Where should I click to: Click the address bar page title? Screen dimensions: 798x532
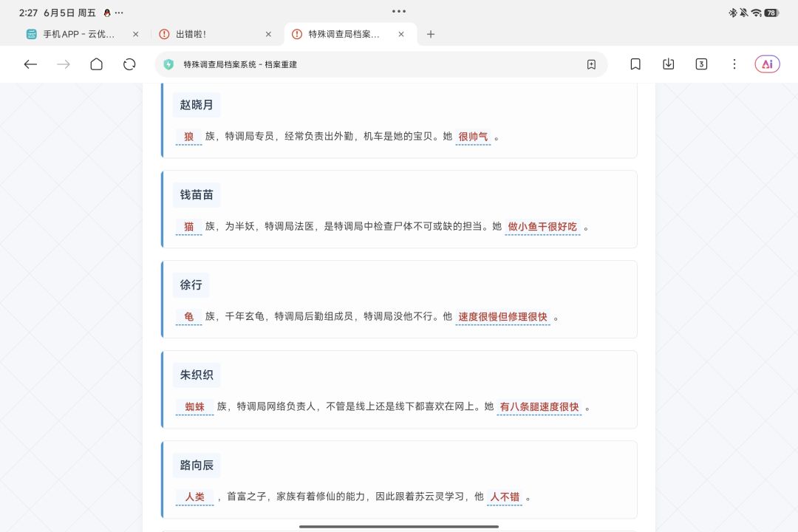click(x=240, y=65)
